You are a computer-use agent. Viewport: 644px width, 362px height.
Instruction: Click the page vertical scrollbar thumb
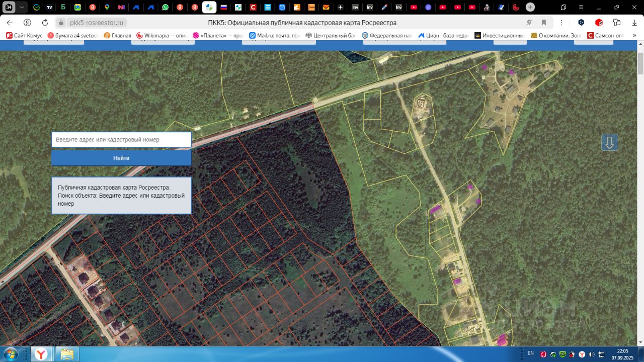640,63
